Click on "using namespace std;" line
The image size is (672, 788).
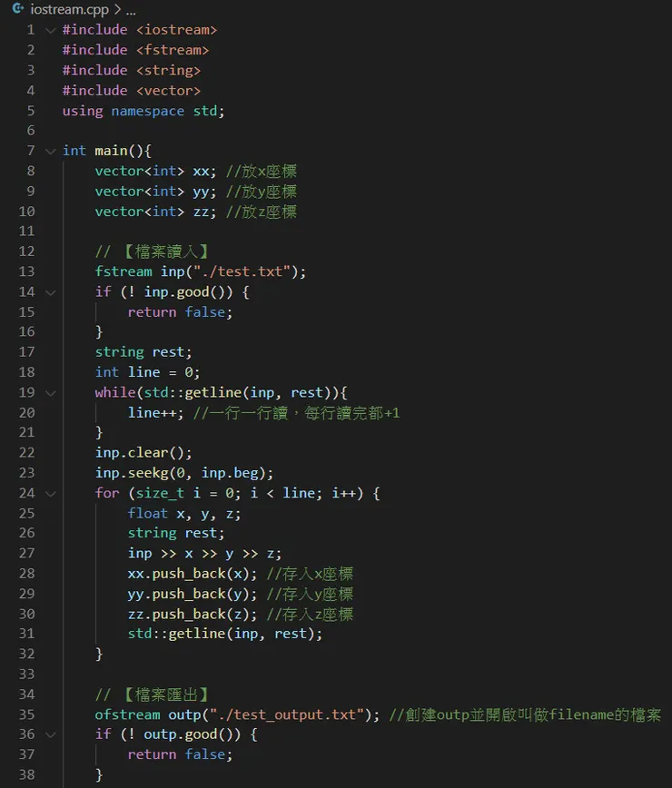[143, 111]
